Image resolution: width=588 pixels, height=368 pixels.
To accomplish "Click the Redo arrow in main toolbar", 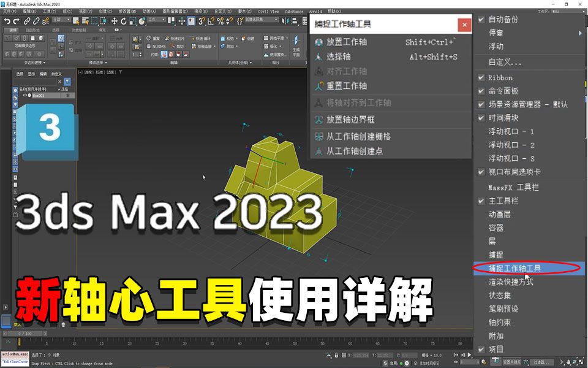I will click(x=16, y=21).
